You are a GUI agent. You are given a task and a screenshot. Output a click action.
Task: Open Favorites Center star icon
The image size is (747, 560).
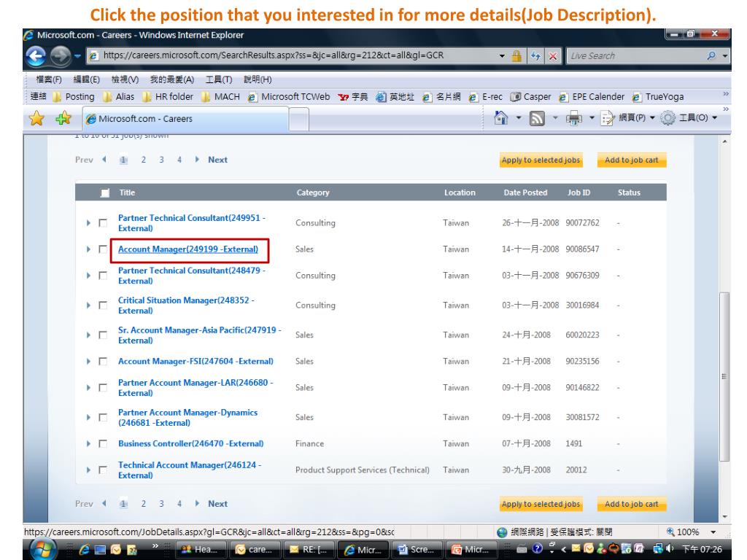click(36, 118)
